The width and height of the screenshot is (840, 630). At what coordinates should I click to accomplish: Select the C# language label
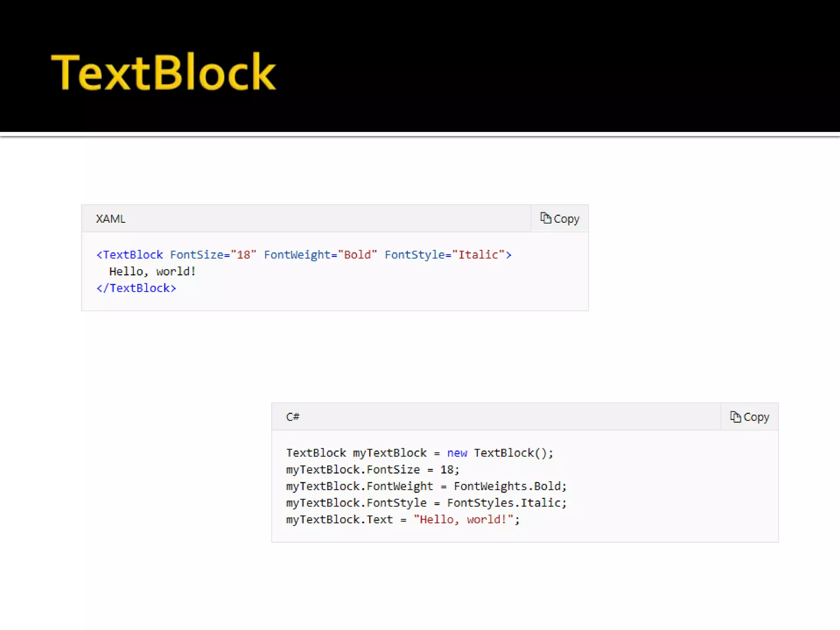tap(292, 417)
